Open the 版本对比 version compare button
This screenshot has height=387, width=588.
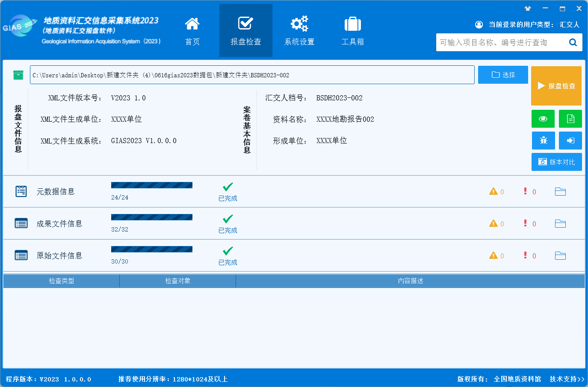pos(557,162)
